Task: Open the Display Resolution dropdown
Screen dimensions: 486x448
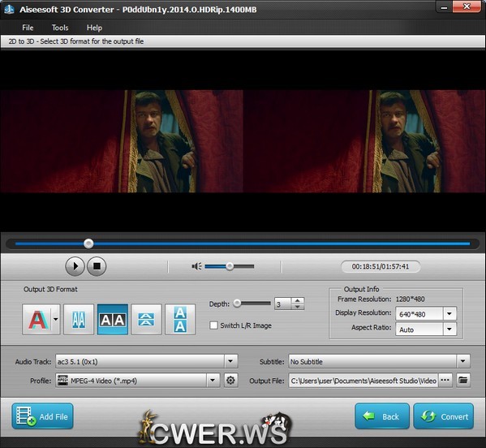Action: point(449,314)
